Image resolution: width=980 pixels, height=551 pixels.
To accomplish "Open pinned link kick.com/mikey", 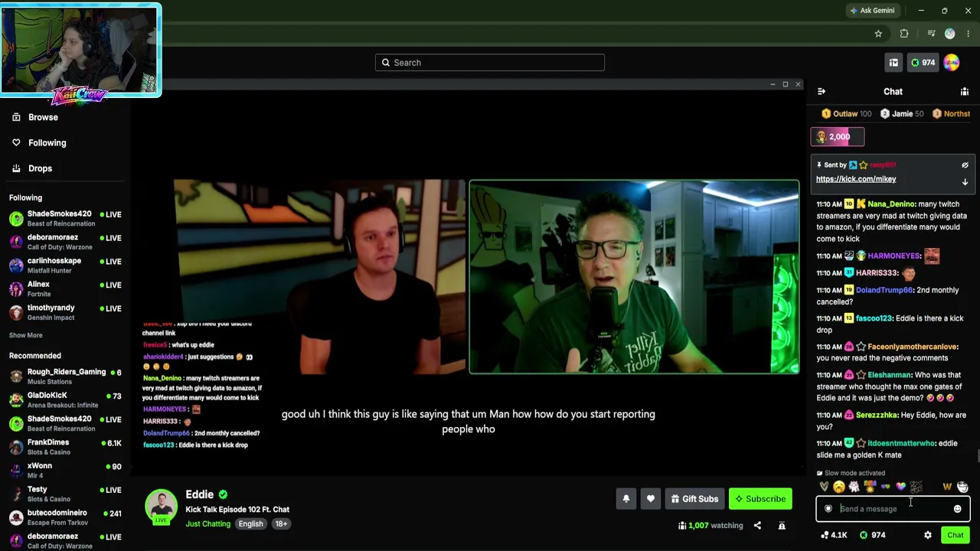I will click(856, 179).
